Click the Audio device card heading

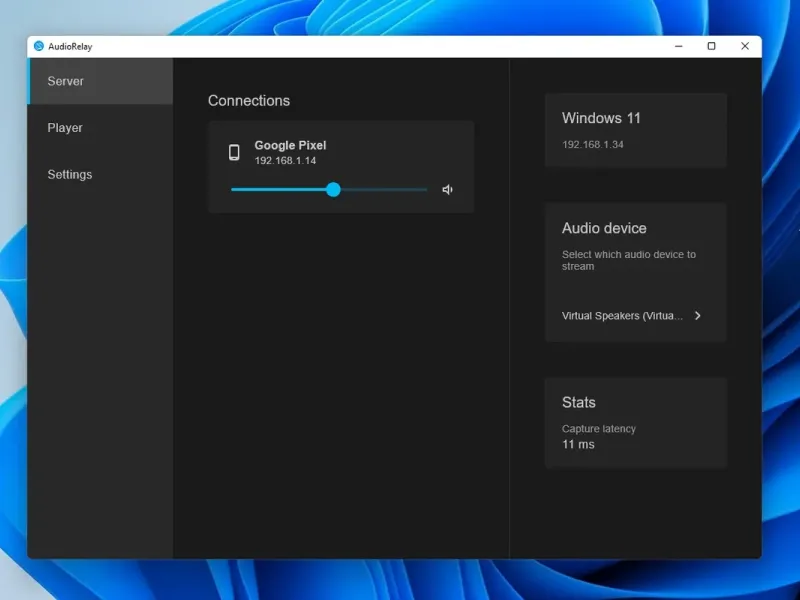coord(604,228)
